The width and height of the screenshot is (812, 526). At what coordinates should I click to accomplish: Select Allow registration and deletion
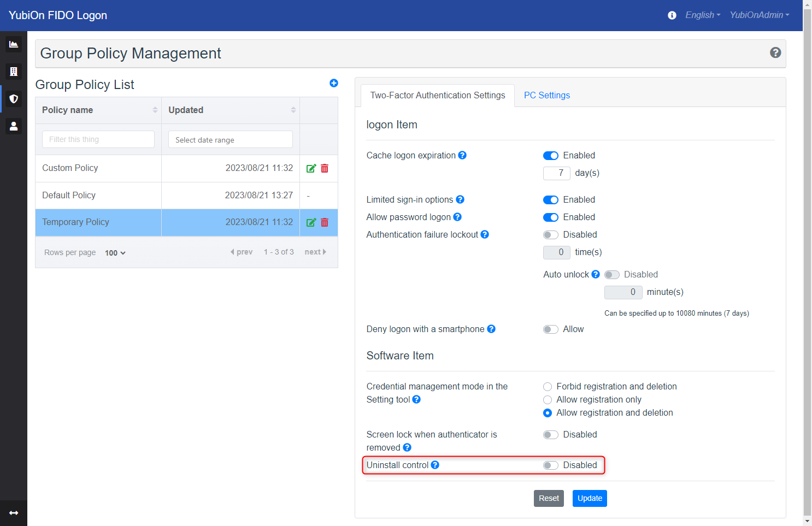click(548, 413)
